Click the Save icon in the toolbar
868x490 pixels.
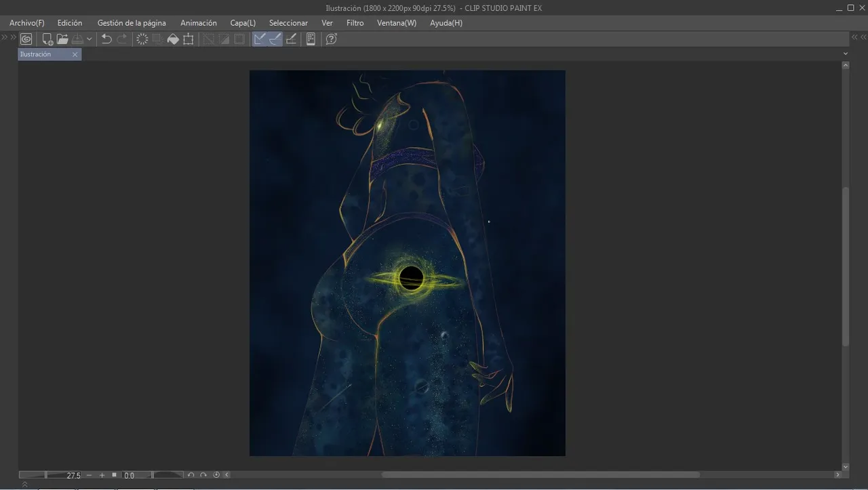tap(77, 39)
